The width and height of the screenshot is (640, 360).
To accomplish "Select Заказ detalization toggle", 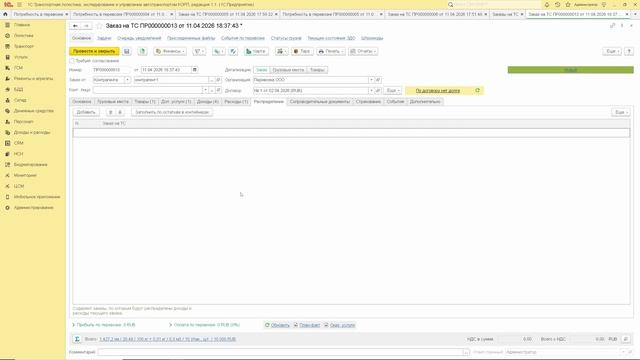I will pos(261,70).
